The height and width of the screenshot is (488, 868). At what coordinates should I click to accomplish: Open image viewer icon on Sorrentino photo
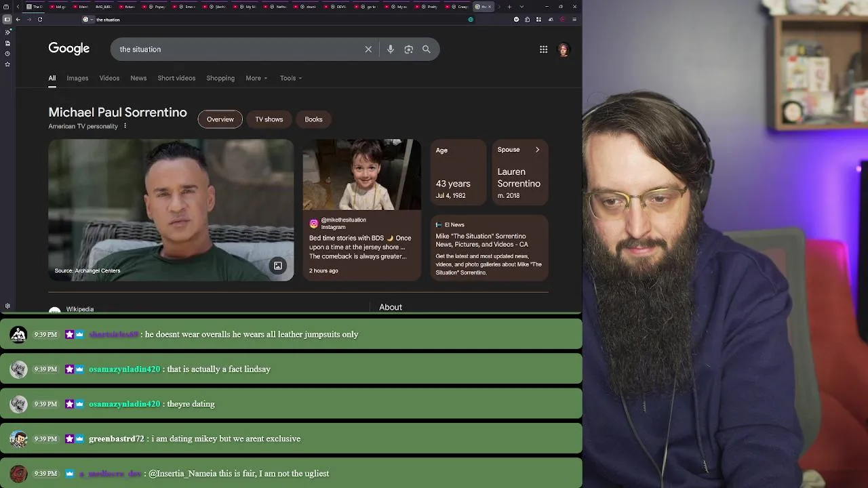point(277,266)
